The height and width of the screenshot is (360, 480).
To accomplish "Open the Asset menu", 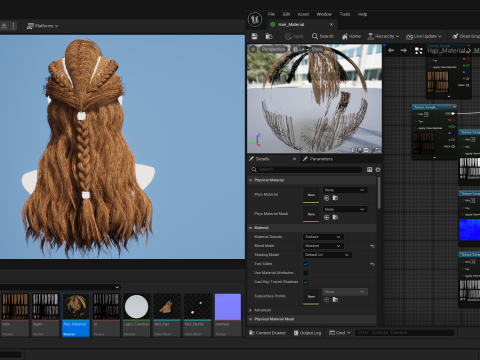I will [x=303, y=14].
